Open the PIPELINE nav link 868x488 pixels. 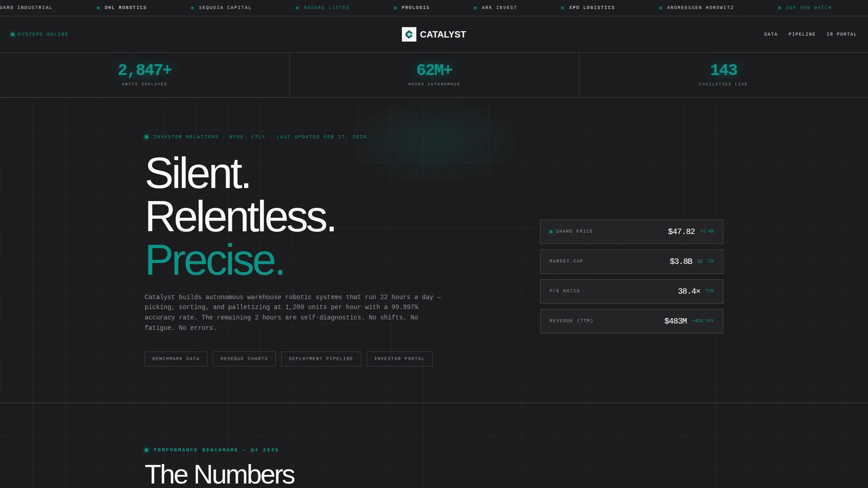tap(802, 34)
